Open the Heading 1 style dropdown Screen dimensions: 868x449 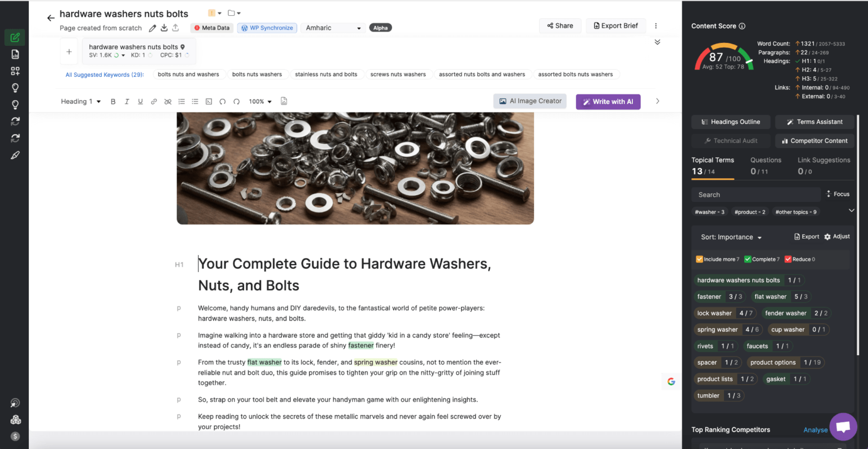(80, 101)
